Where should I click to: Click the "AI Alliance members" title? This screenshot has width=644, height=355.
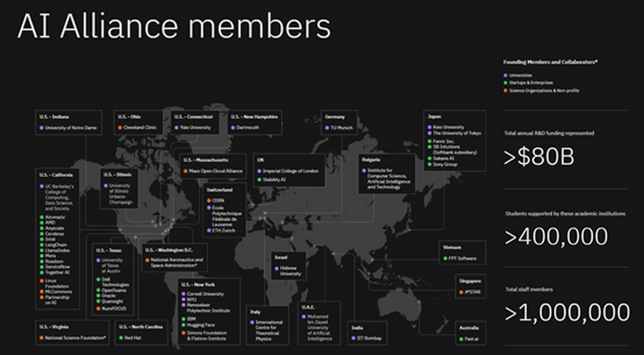(x=174, y=26)
